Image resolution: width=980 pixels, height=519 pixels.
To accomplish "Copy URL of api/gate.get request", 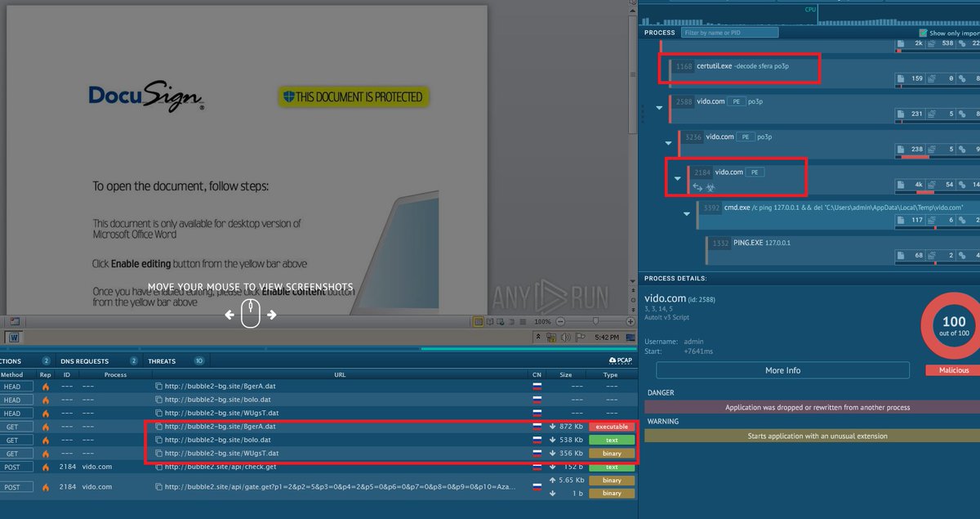I will [x=159, y=486].
